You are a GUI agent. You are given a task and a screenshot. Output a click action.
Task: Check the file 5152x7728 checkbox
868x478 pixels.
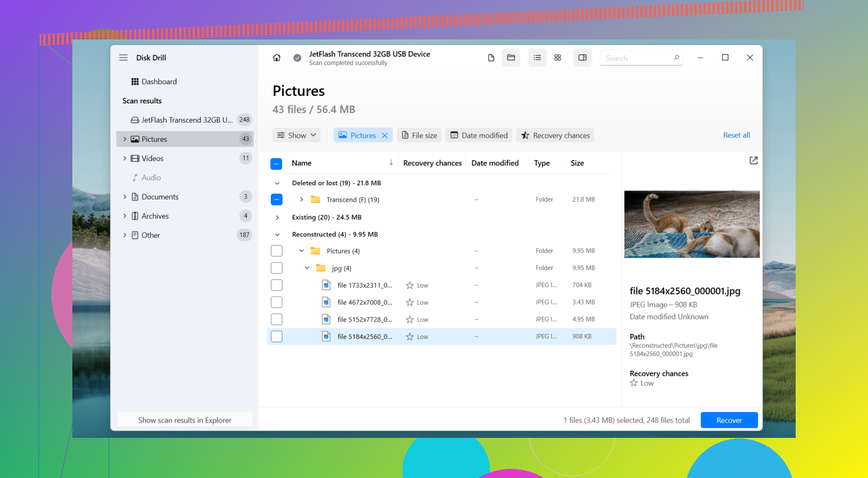tap(276, 319)
